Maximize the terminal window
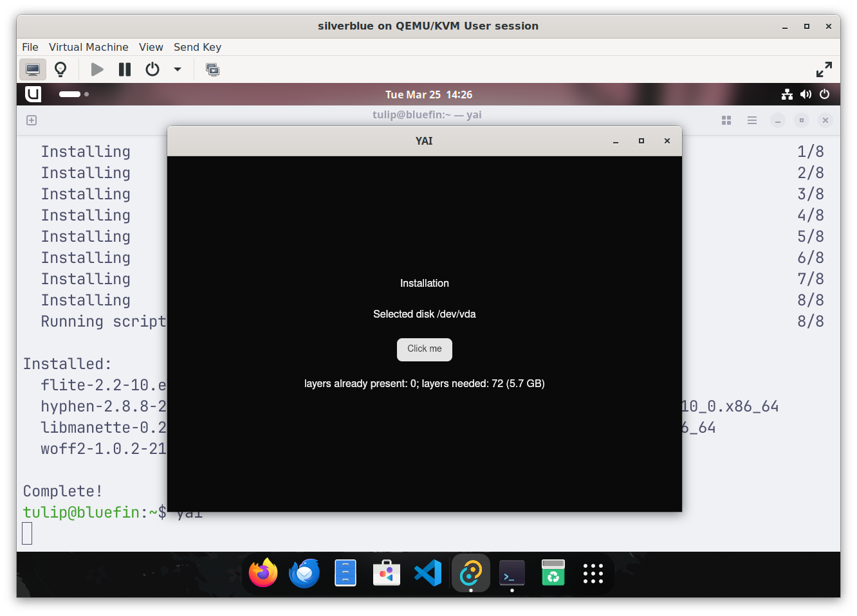 [802, 120]
